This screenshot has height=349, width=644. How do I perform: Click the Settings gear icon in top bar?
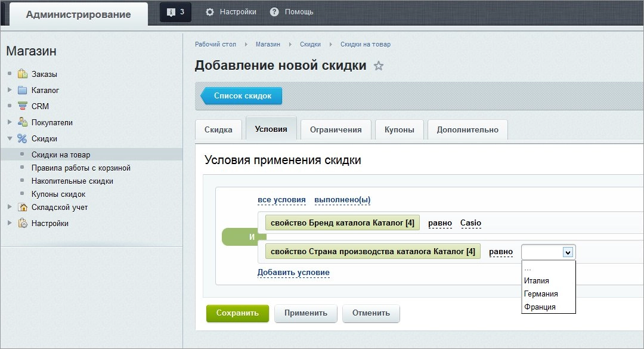210,12
